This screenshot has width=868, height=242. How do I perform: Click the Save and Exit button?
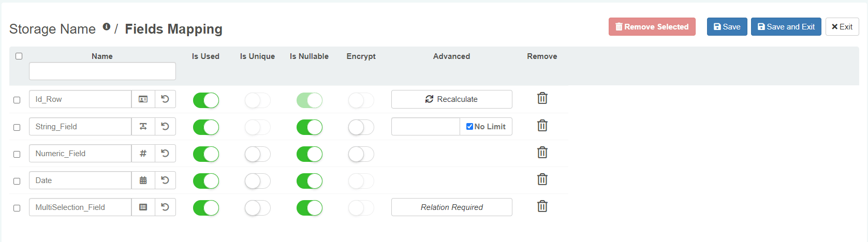786,27
